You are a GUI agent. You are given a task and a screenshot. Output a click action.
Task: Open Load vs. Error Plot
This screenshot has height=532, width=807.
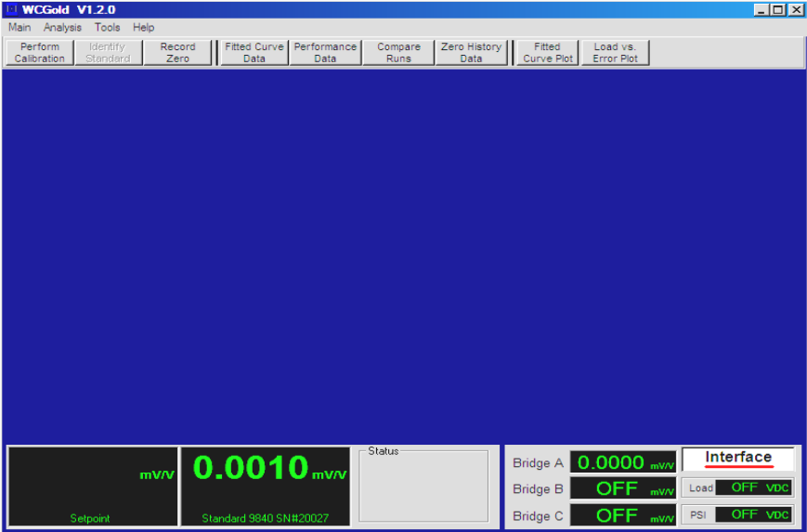pyautogui.click(x=615, y=53)
